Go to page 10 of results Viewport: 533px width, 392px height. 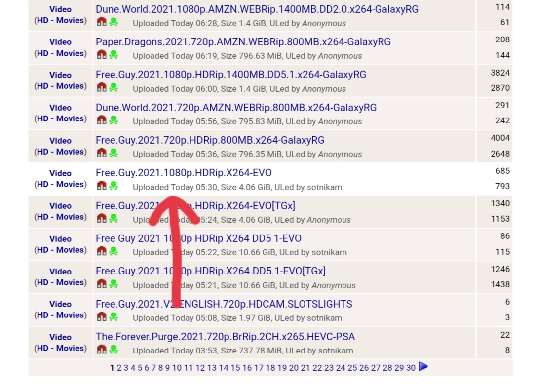[177, 368]
